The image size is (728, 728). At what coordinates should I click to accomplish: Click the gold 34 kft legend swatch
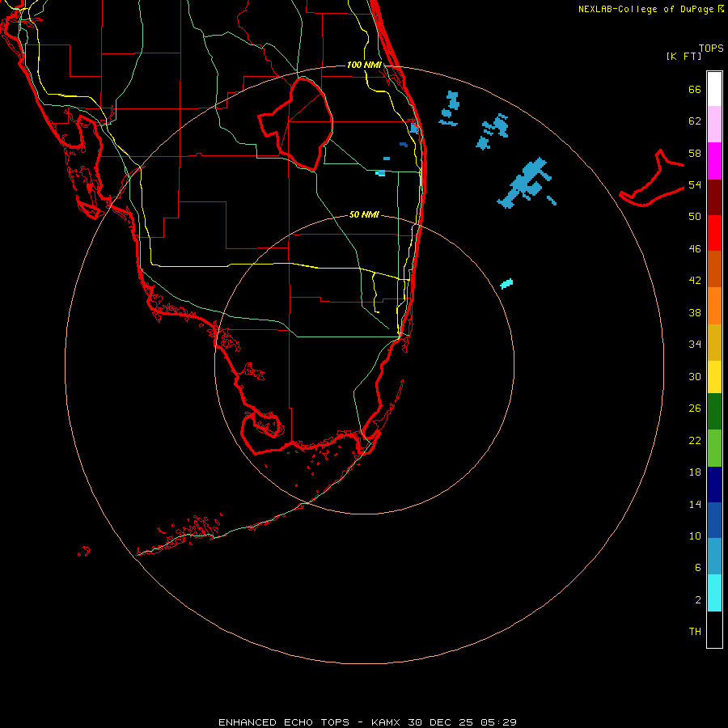714,342
